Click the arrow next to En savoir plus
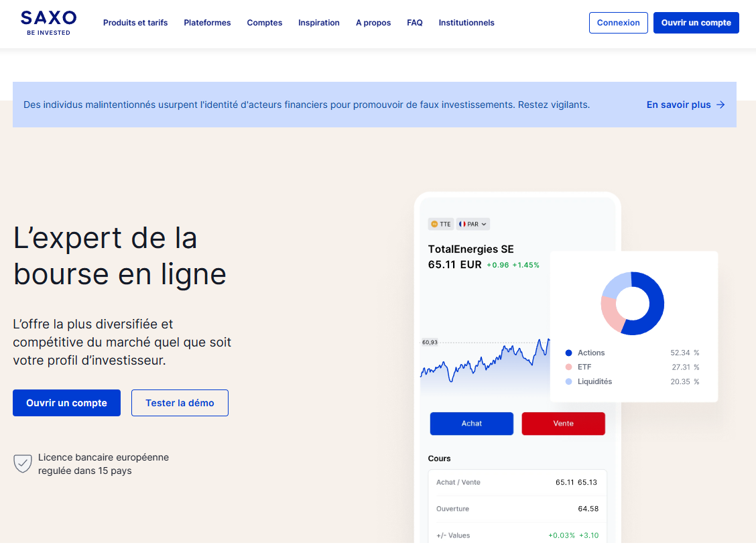 720,105
